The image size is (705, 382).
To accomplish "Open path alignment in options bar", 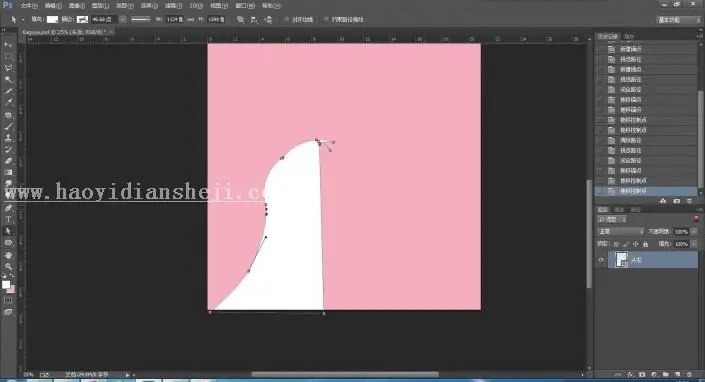I will [x=254, y=19].
